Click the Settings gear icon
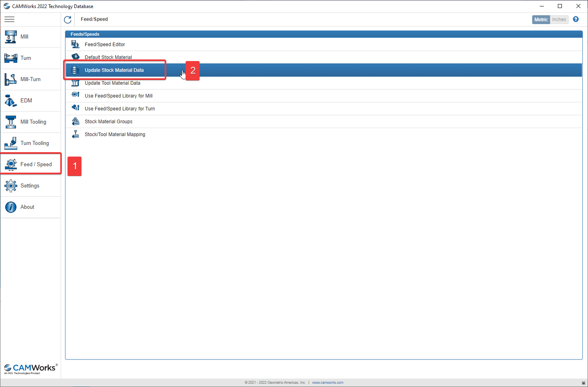The width and height of the screenshot is (588, 387). pos(11,185)
